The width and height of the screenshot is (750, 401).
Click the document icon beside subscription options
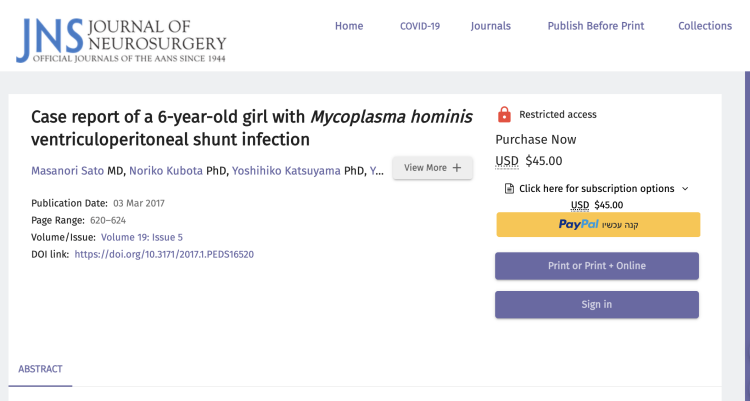click(509, 188)
